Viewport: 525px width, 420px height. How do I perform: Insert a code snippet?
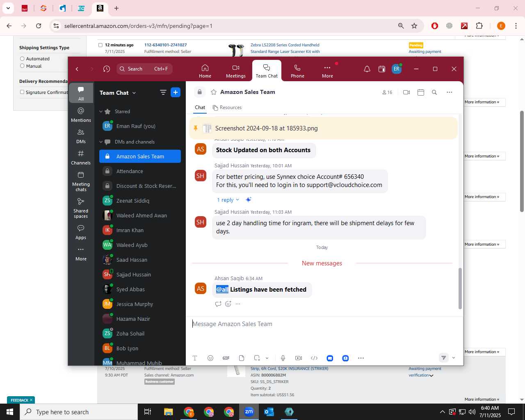click(x=314, y=358)
